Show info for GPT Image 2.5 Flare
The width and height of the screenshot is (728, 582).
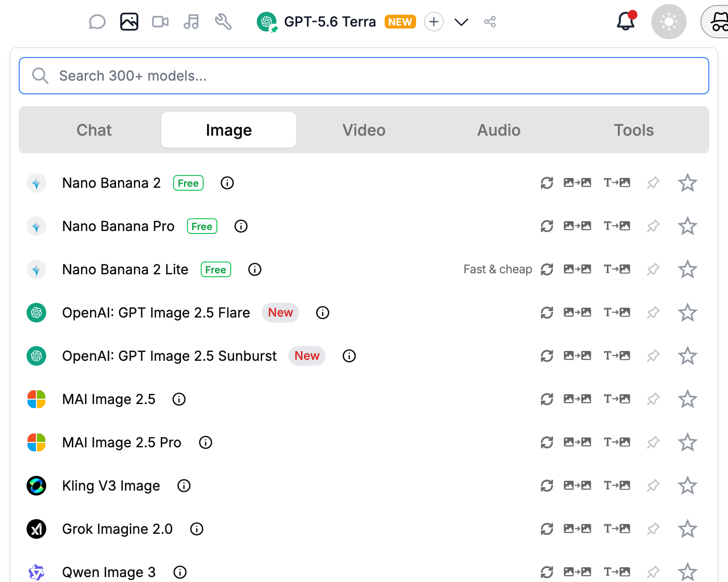[x=323, y=313]
